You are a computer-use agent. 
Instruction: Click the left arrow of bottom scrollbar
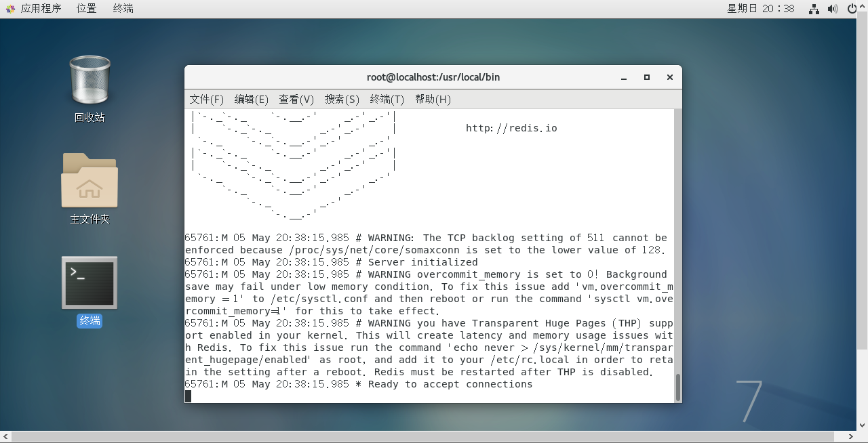(5, 436)
